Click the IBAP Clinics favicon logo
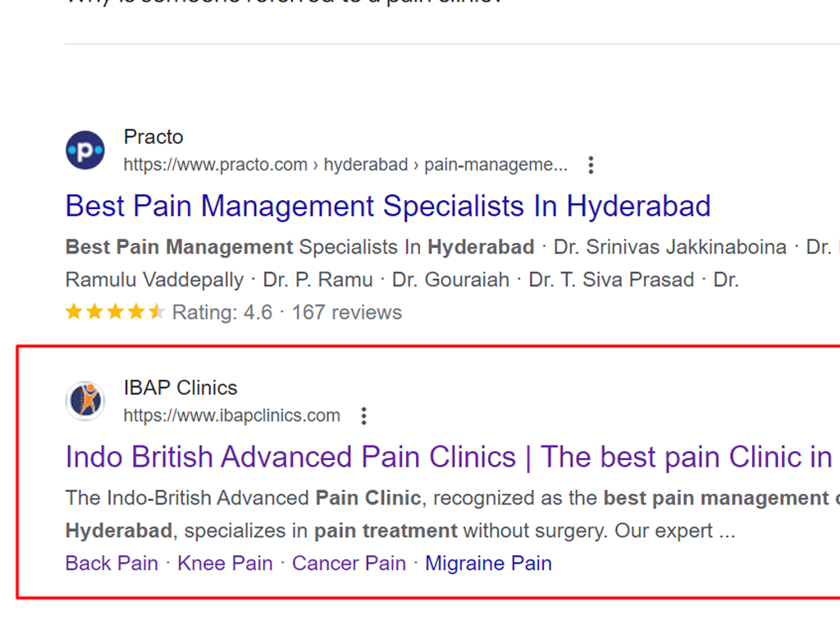Image resolution: width=840 pixels, height=630 pixels. click(85, 401)
